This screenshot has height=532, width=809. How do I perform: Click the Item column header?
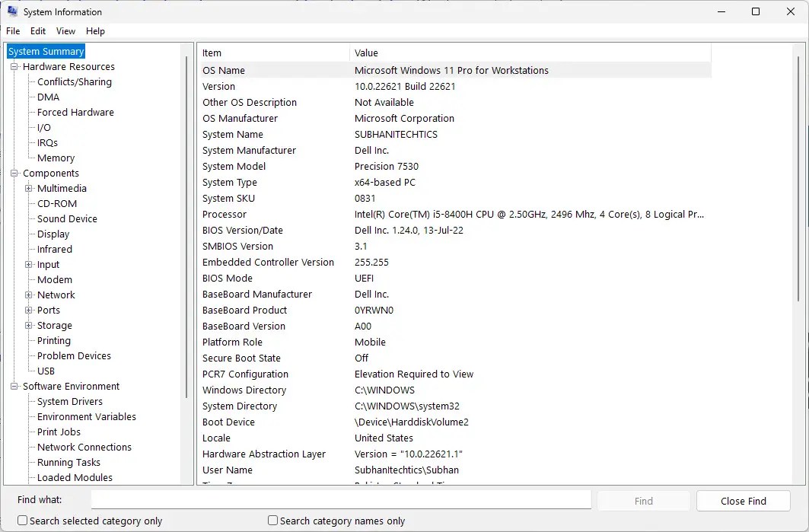pos(275,53)
